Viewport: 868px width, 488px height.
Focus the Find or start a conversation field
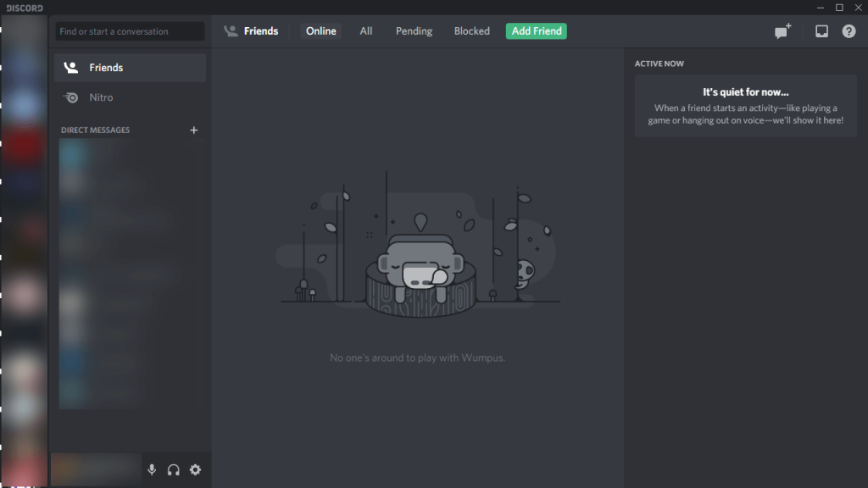click(130, 31)
